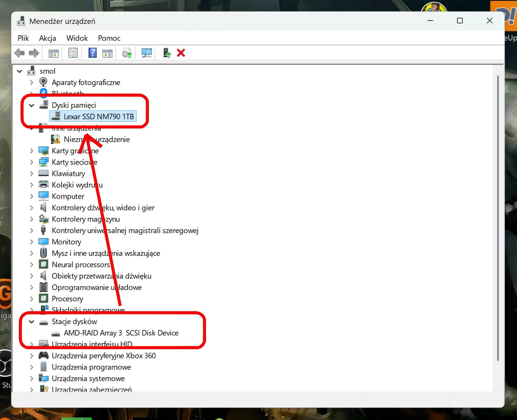The image size is (517, 420).
Task: Click the red Uninstall device icon
Action: (181, 53)
